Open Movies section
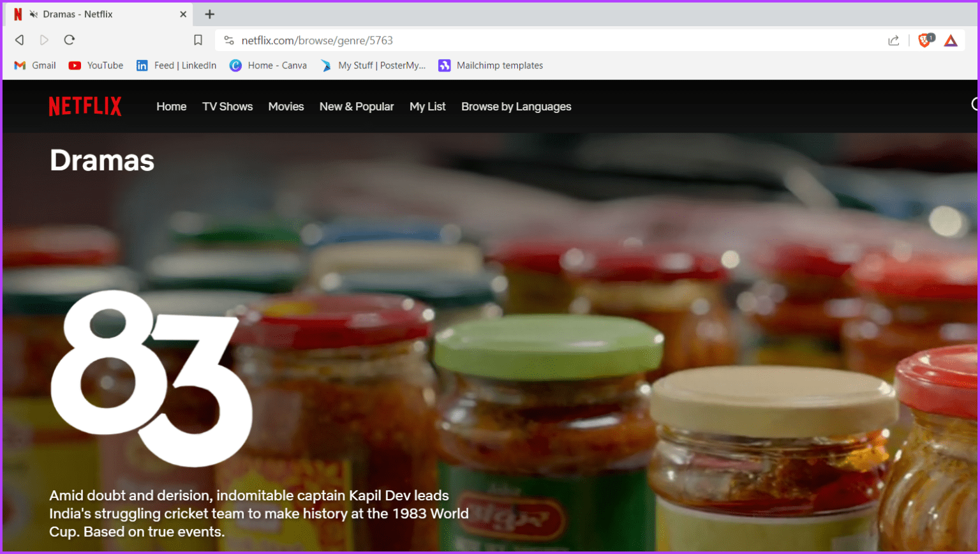The height and width of the screenshot is (554, 980). (286, 107)
